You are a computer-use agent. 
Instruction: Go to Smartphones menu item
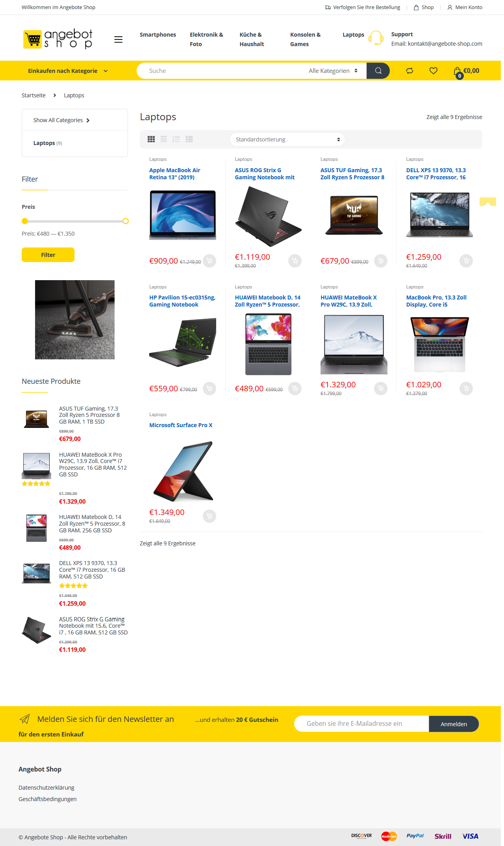pyautogui.click(x=158, y=35)
